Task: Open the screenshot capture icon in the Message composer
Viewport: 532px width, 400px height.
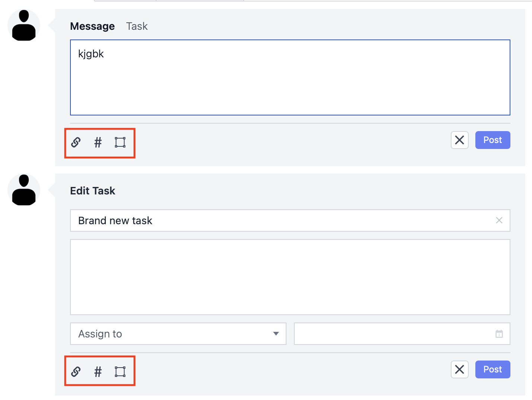Action: point(120,143)
